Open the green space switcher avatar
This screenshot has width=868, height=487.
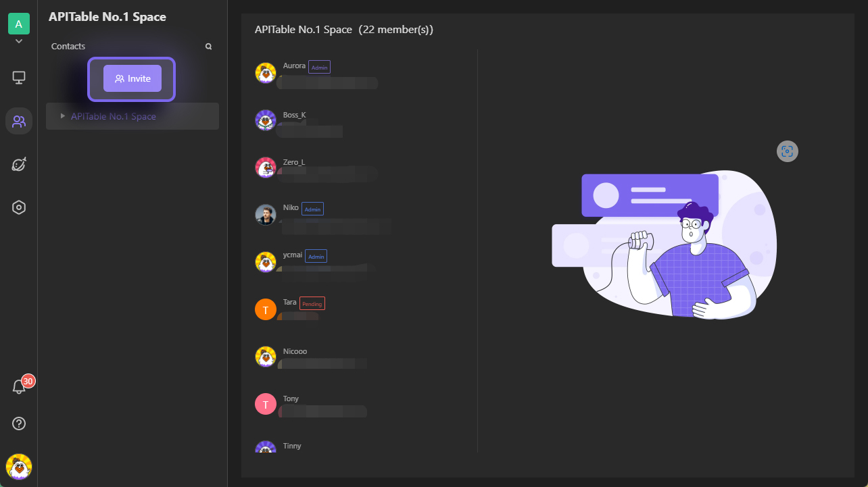pyautogui.click(x=19, y=24)
